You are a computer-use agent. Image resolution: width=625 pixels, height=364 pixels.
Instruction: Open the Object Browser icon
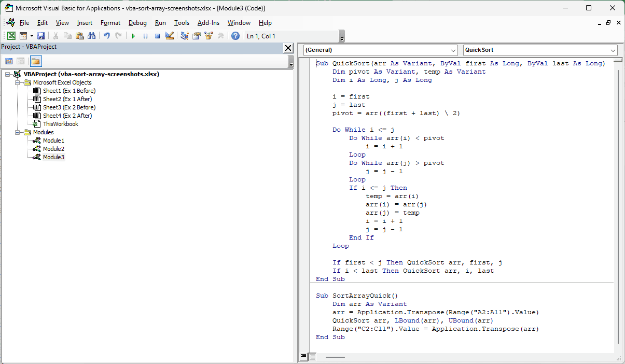pyautogui.click(x=209, y=36)
